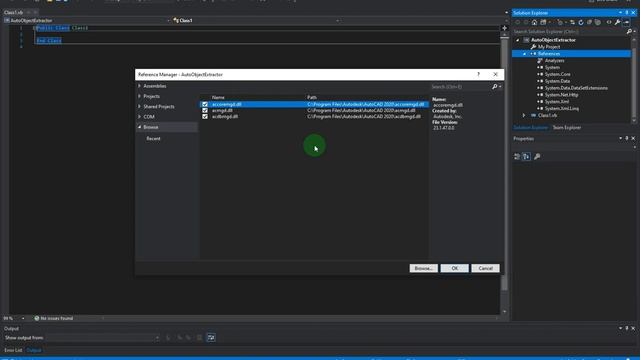Select My Project in Solution Explorer

pyautogui.click(x=549, y=47)
